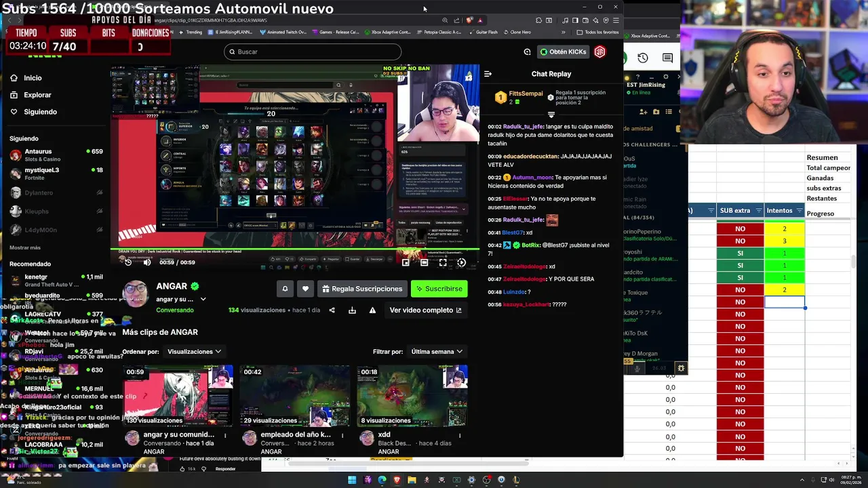Share the clip via share icon
Viewport: 868px width, 488px height.
coord(332,310)
